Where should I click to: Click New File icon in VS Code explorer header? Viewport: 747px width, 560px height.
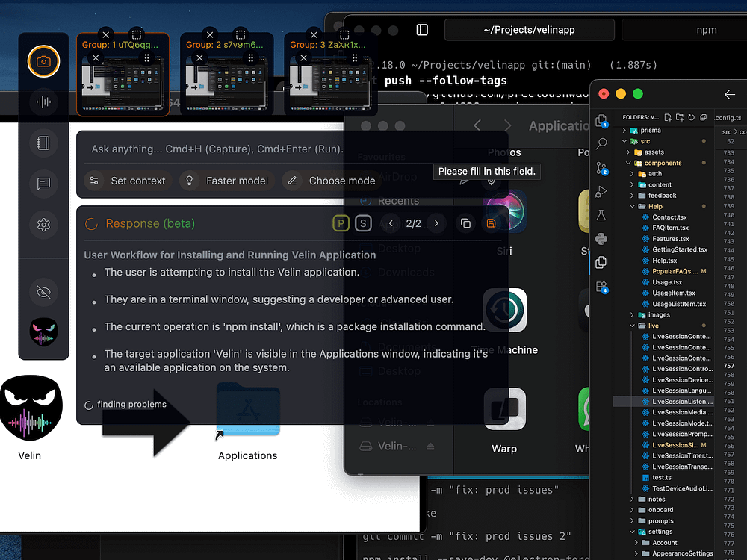tap(668, 117)
